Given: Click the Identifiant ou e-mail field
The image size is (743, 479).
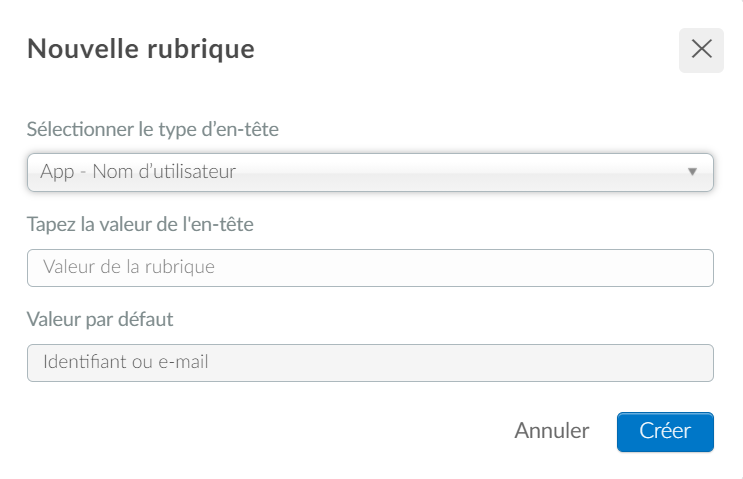Looking at the screenshot, I should point(370,363).
